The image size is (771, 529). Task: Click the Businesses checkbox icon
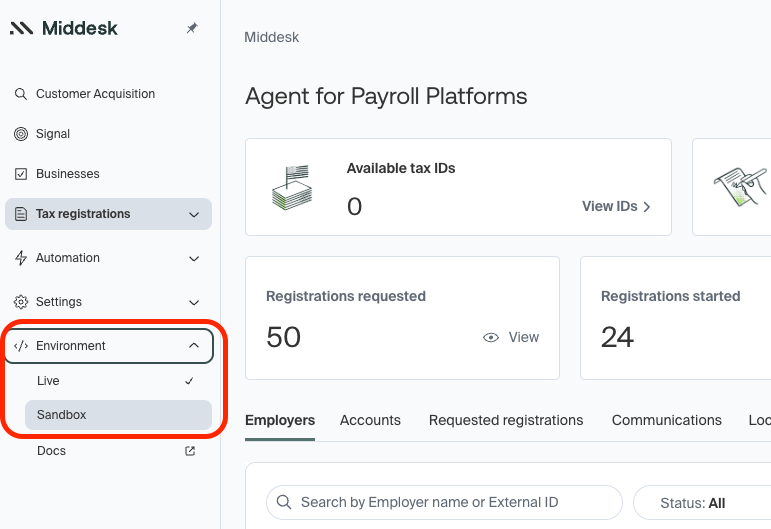(x=21, y=174)
